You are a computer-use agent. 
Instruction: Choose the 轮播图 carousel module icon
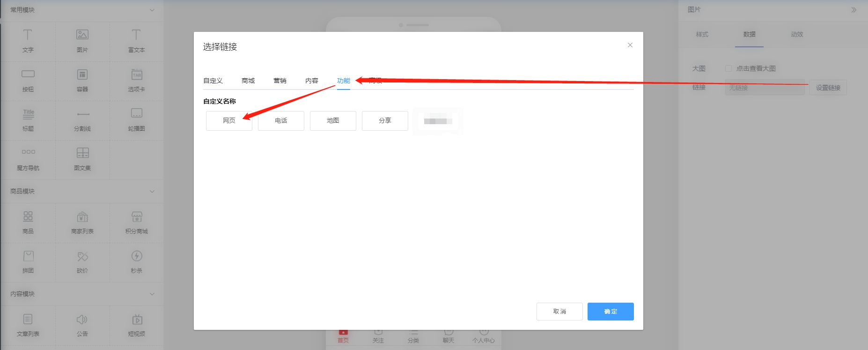point(137,113)
